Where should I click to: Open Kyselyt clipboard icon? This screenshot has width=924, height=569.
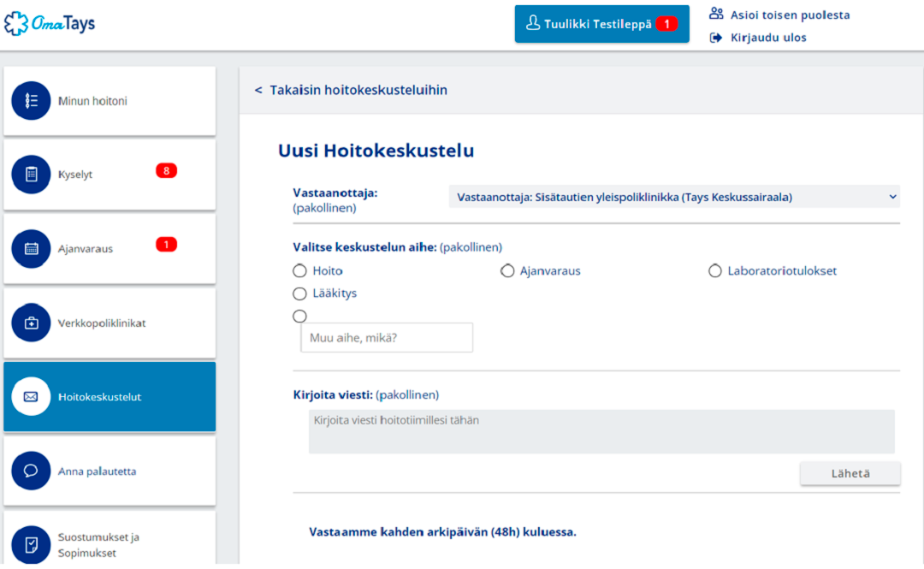tap(32, 175)
